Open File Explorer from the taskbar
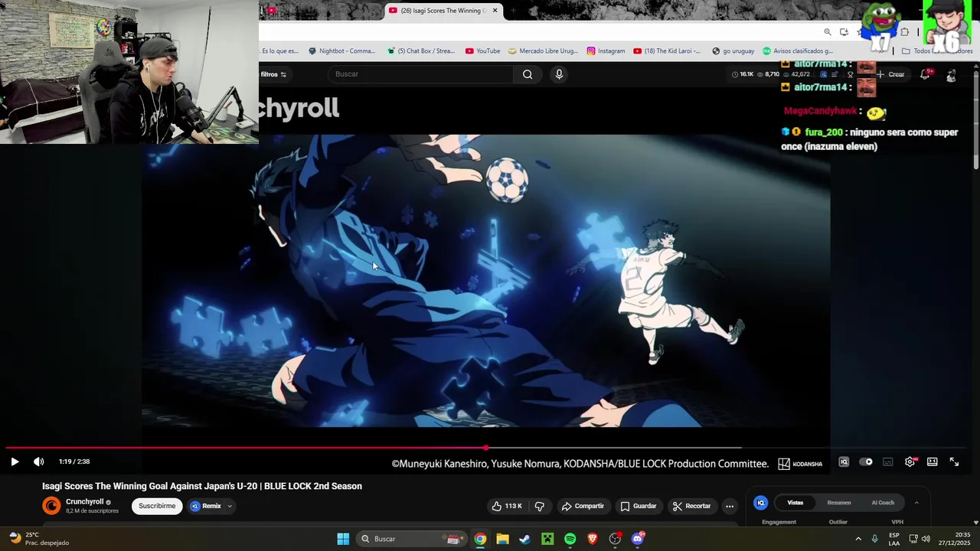This screenshot has width=980, height=551. tap(502, 539)
